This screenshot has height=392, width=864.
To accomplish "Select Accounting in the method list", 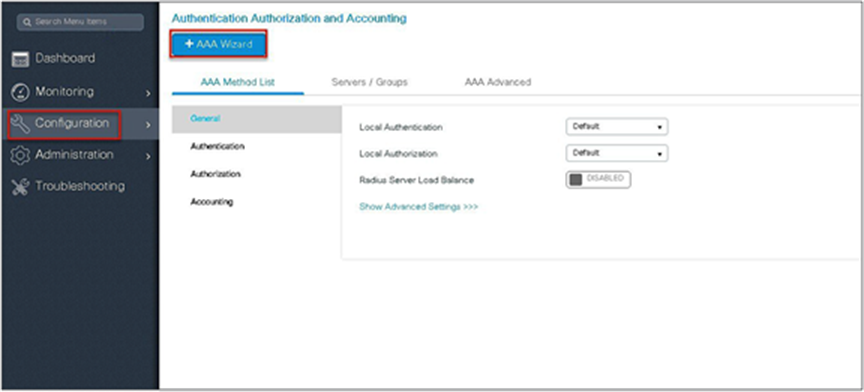I will [x=212, y=202].
